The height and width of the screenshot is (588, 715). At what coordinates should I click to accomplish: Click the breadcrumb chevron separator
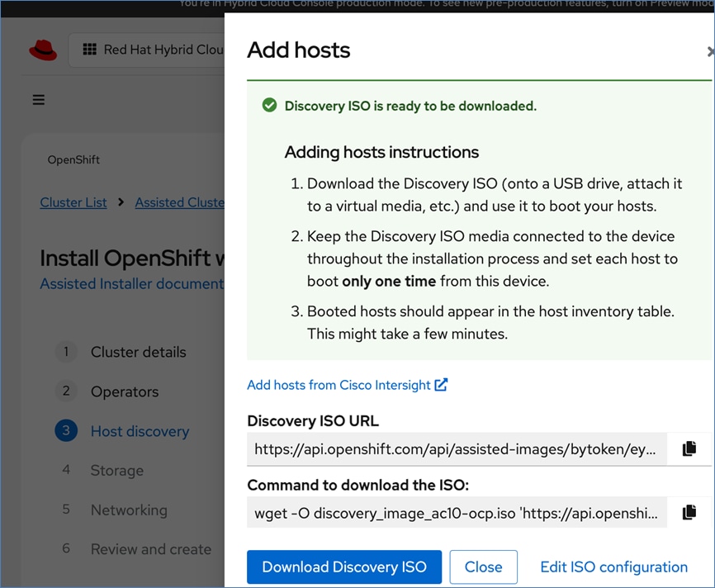click(x=121, y=202)
